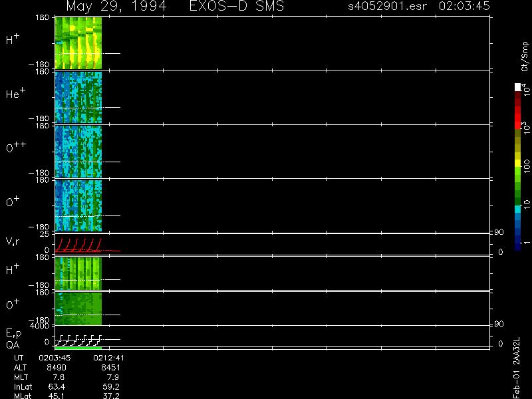Viewport: 532px width, 399px height.
Task: Click the "E,p" panel label
Action: 13,334
